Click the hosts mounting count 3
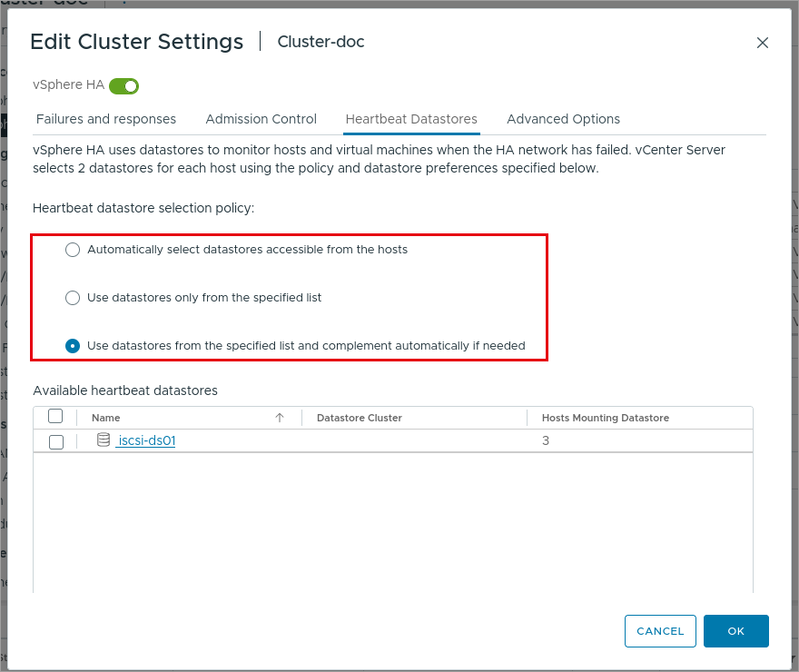The width and height of the screenshot is (799, 672). 546,440
